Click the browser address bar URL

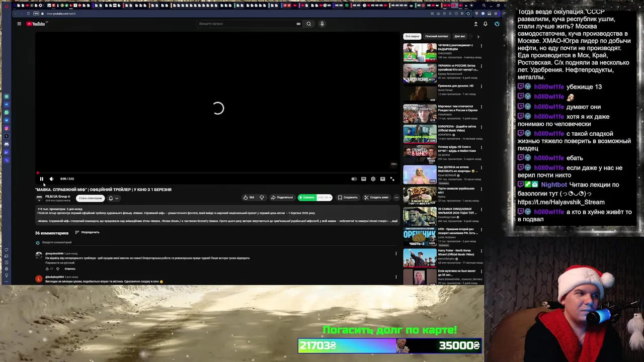61,14
